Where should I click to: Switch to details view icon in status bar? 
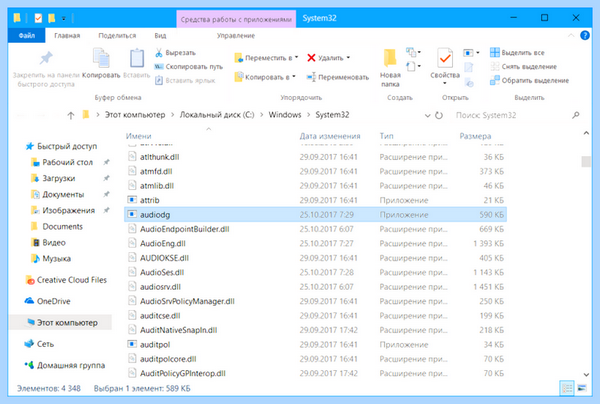pos(567,388)
